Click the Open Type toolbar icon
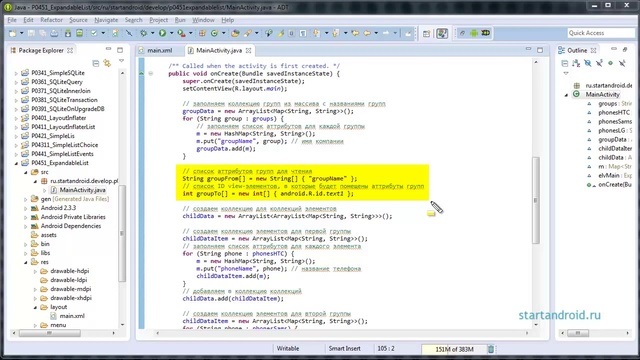Viewport: 640px width, 360px height. (x=235, y=33)
